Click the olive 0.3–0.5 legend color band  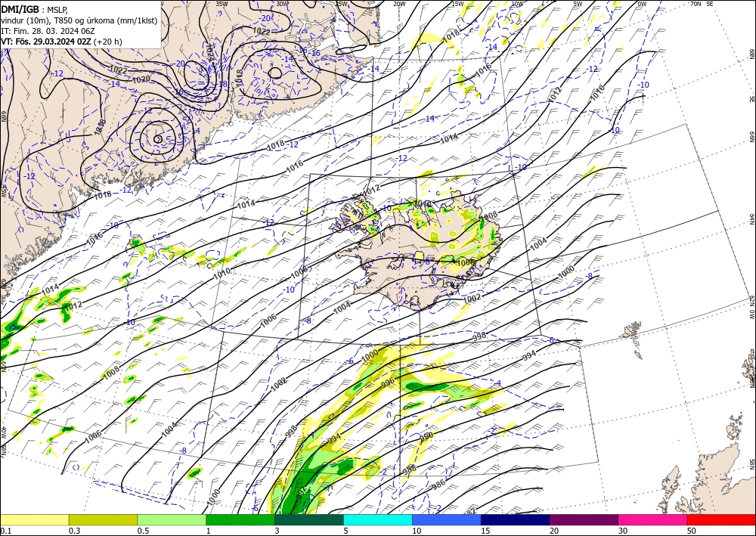coord(103,519)
